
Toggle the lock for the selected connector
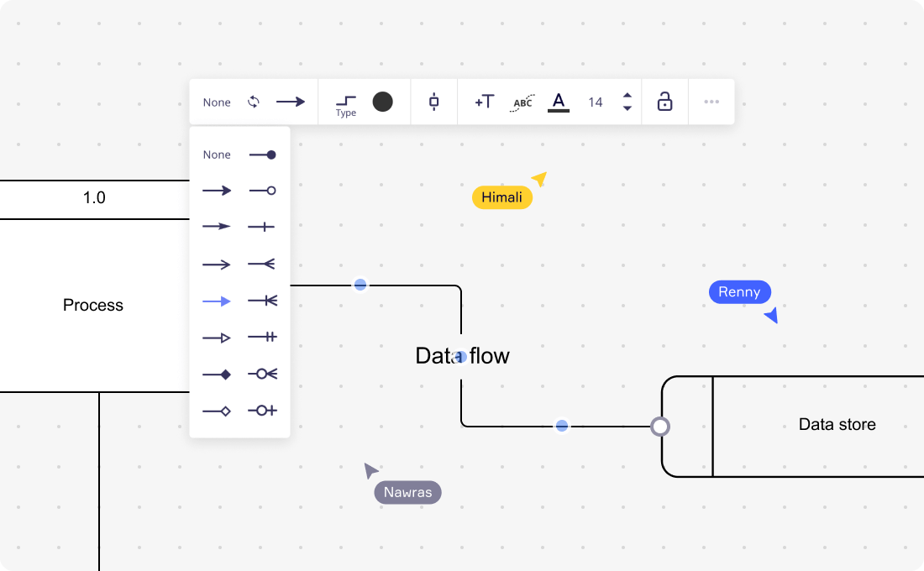664,102
